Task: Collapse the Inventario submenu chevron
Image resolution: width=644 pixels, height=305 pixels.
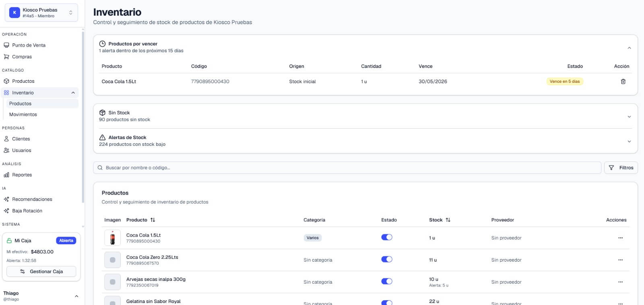Action: tap(73, 93)
